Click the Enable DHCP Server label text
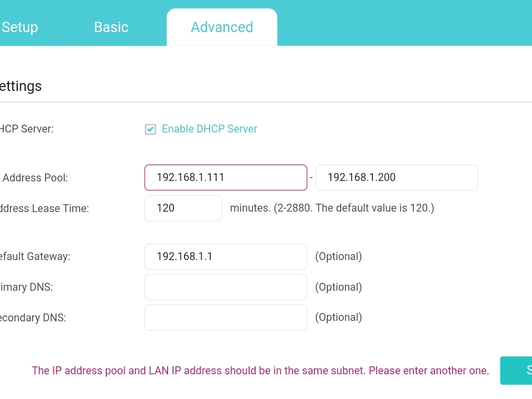Viewport: 532px width, 399px height. coord(210,129)
